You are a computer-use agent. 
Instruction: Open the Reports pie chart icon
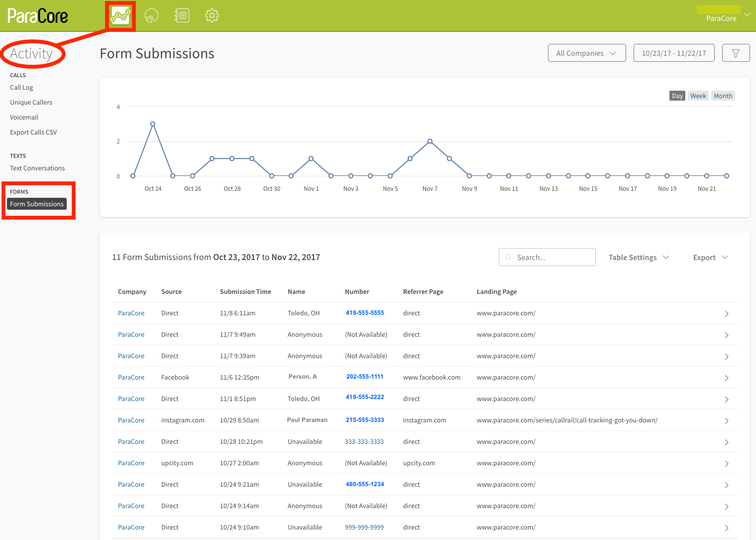[151, 16]
